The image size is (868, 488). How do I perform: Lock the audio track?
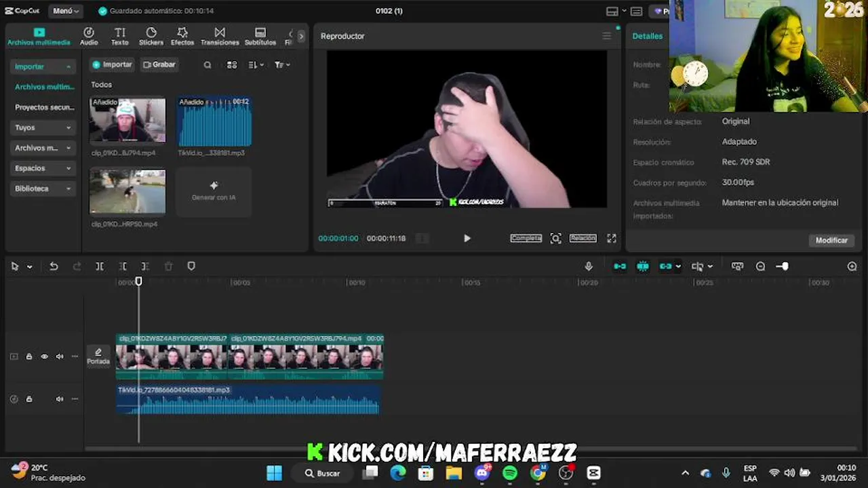coord(29,399)
